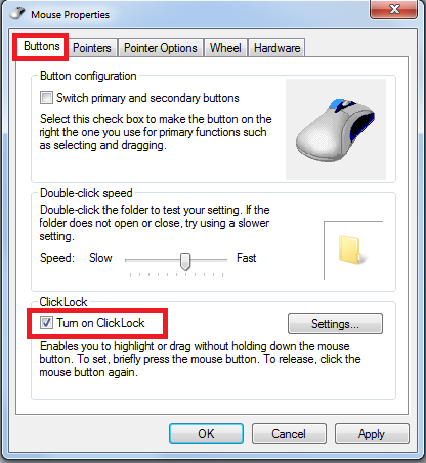Viewport: 426px width, 463px height.
Task: Apply the mouse settings
Action: [372, 434]
